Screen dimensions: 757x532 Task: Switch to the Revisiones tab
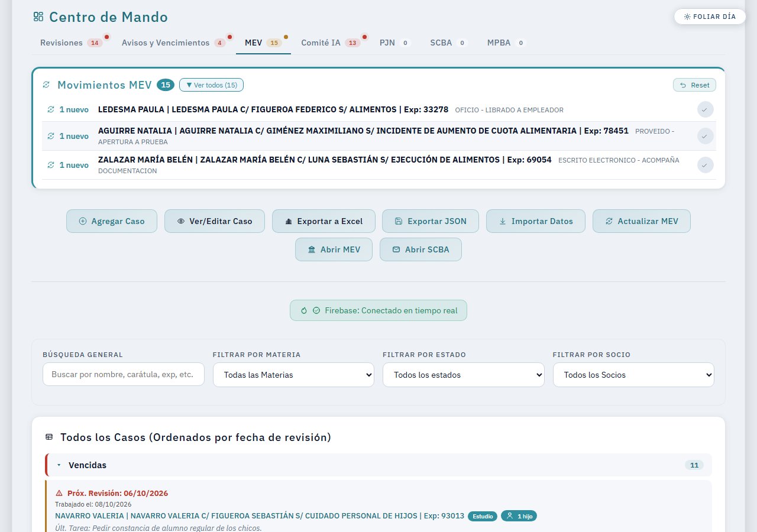pyautogui.click(x=71, y=43)
